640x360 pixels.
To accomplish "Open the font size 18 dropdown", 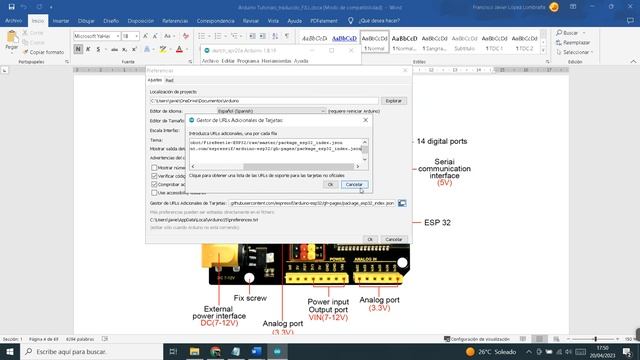I will pyautogui.click(x=136, y=36).
